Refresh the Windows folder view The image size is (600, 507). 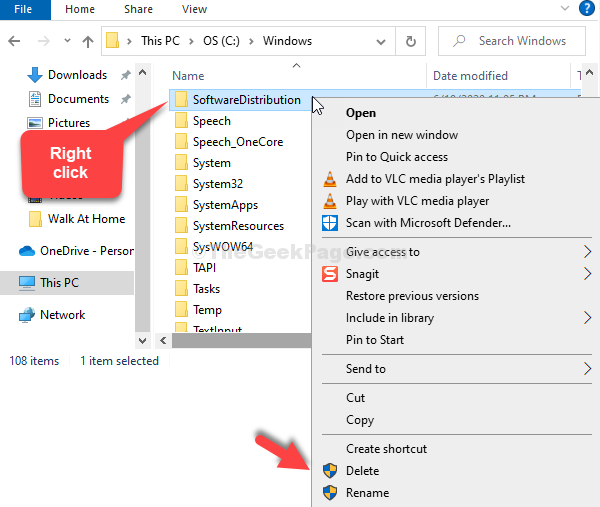point(411,41)
